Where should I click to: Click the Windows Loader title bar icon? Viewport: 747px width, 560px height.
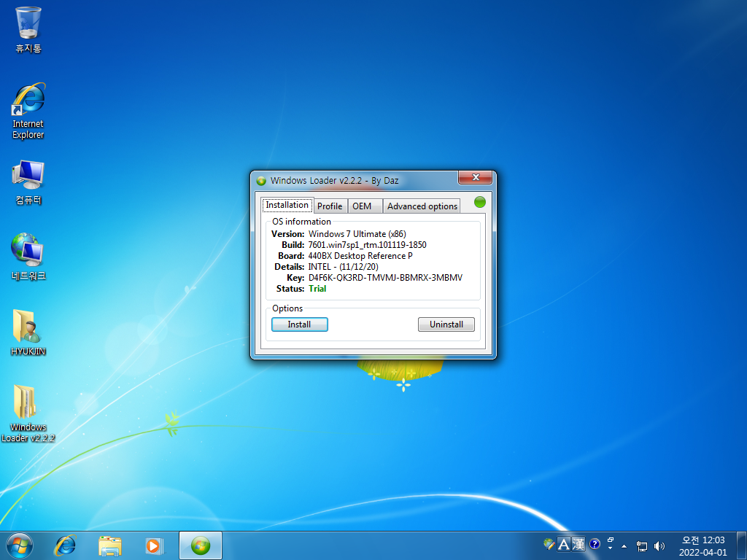(x=261, y=181)
